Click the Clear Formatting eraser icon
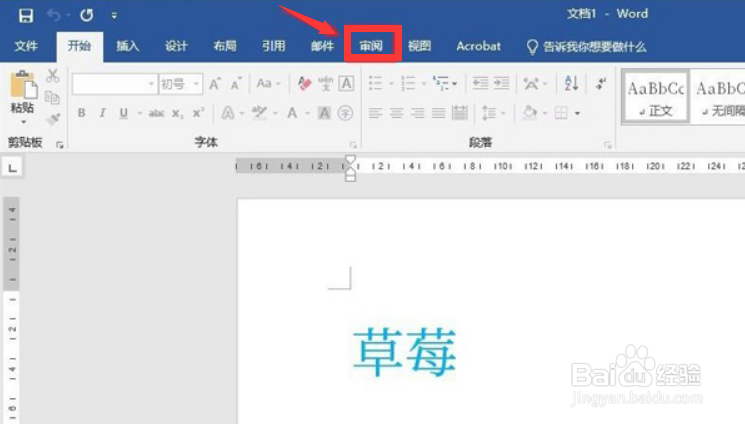The height and width of the screenshot is (424, 745). [x=304, y=84]
